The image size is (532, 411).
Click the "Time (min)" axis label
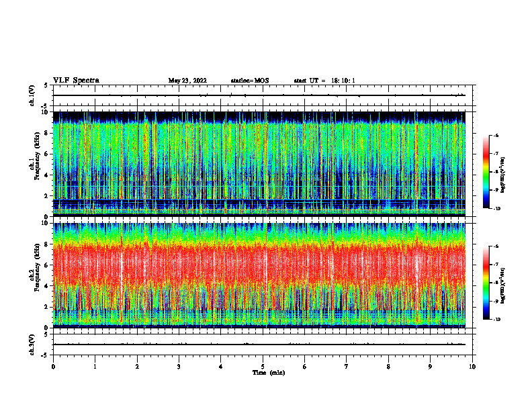(x=269, y=373)
